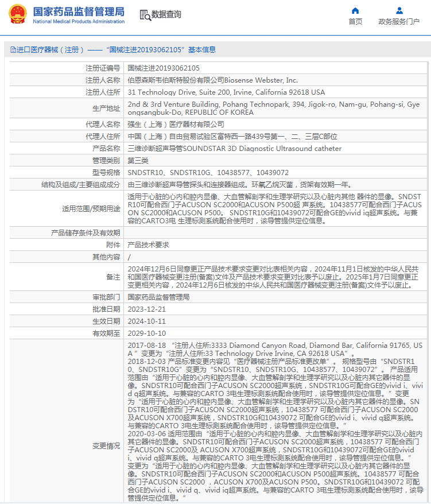Click the 型号规格 row label
This screenshot has width=431, height=504.
click(106, 173)
